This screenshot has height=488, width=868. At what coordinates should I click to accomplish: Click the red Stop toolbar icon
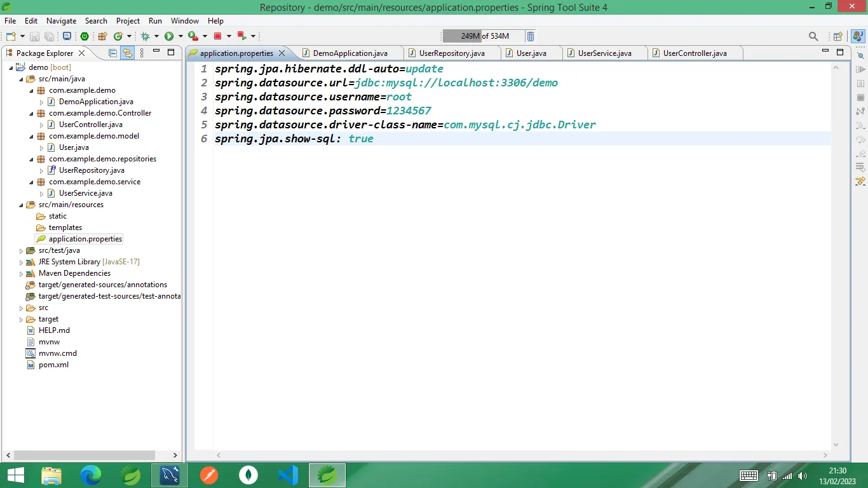(x=217, y=36)
